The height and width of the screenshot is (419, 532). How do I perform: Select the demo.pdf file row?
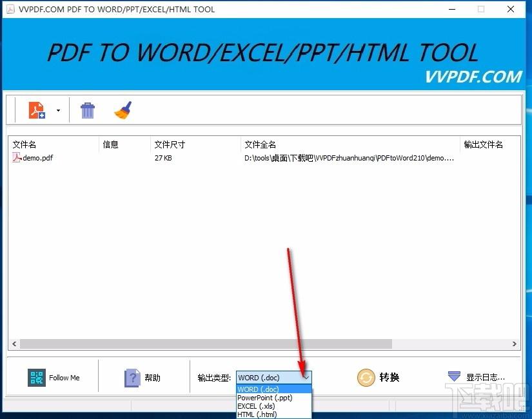pos(264,158)
